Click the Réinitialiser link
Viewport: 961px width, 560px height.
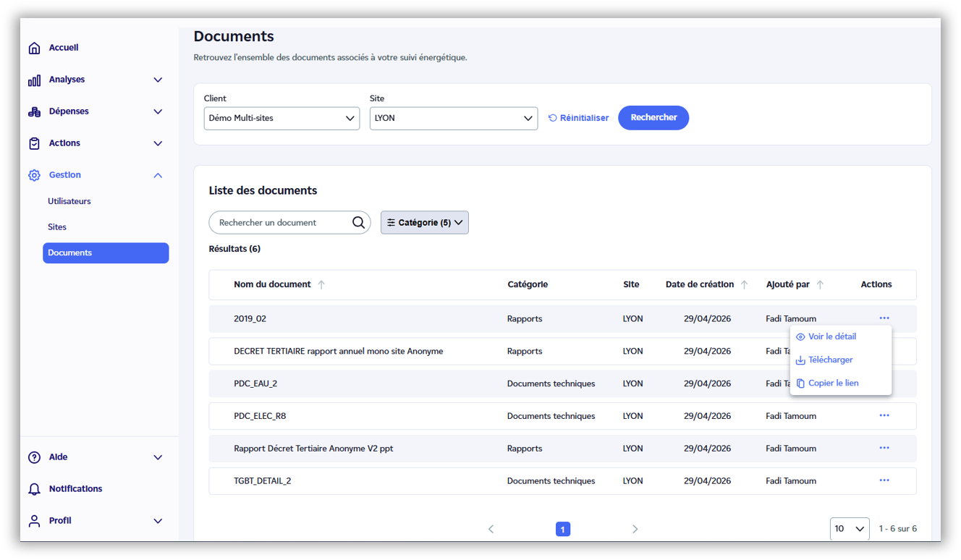578,118
